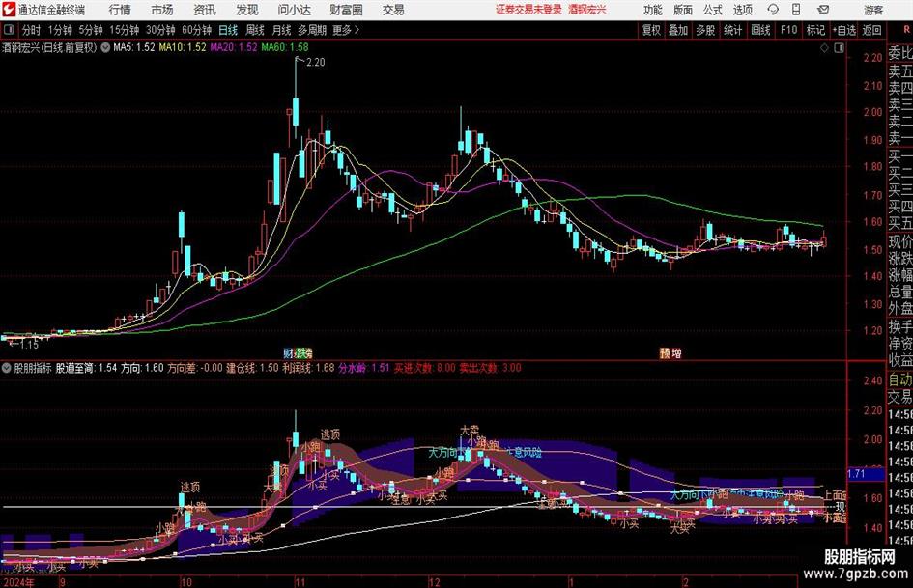
Task: Open the 资讯 menu
Action: (205, 10)
